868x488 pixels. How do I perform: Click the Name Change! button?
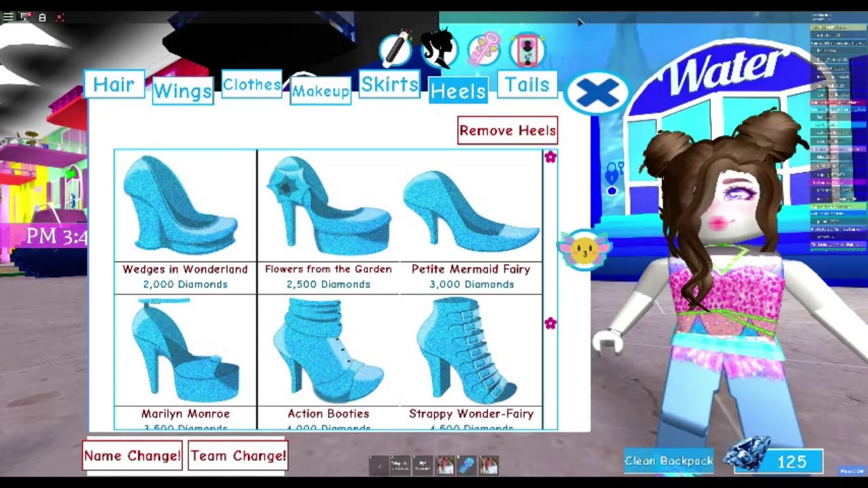(x=132, y=456)
